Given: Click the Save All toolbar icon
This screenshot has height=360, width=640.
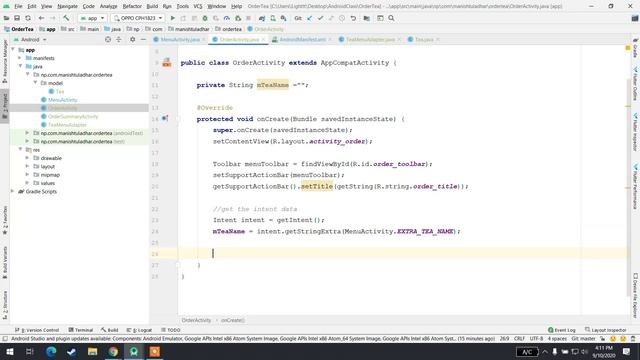Looking at the screenshot, I should coord(17,18).
